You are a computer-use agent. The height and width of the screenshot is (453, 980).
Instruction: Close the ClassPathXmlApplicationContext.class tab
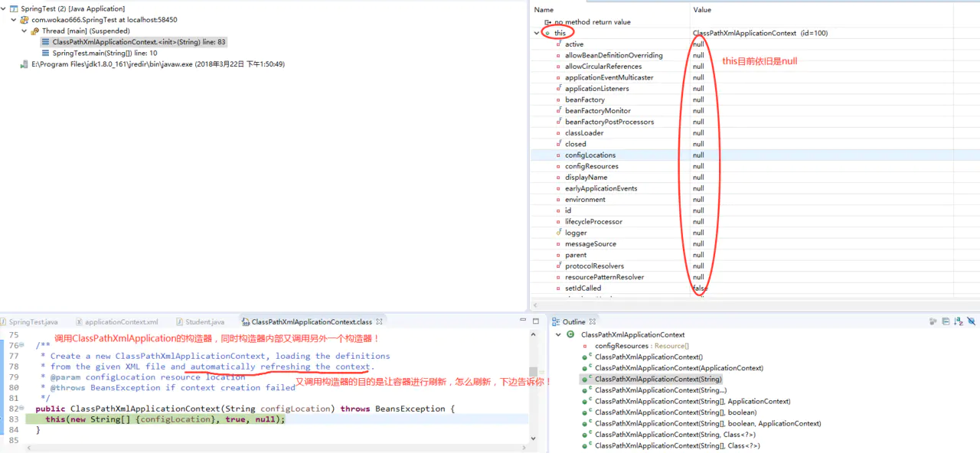click(379, 322)
